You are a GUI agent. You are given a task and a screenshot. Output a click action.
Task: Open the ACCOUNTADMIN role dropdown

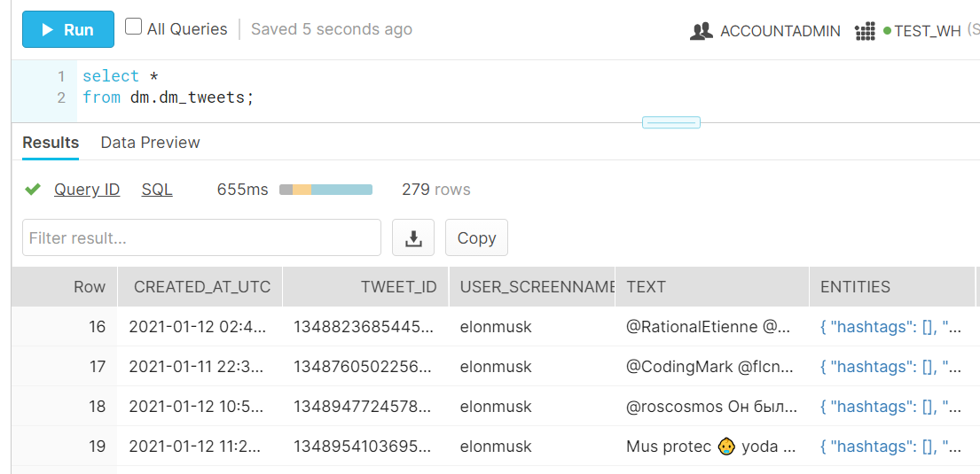tap(780, 31)
